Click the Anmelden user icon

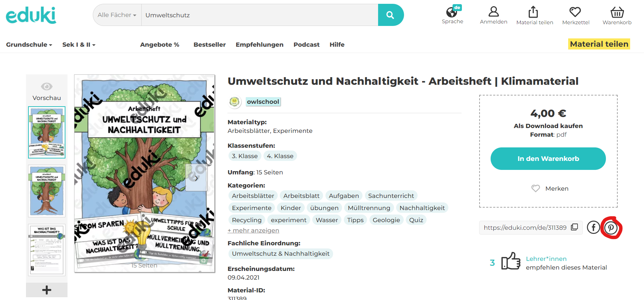coord(493,12)
